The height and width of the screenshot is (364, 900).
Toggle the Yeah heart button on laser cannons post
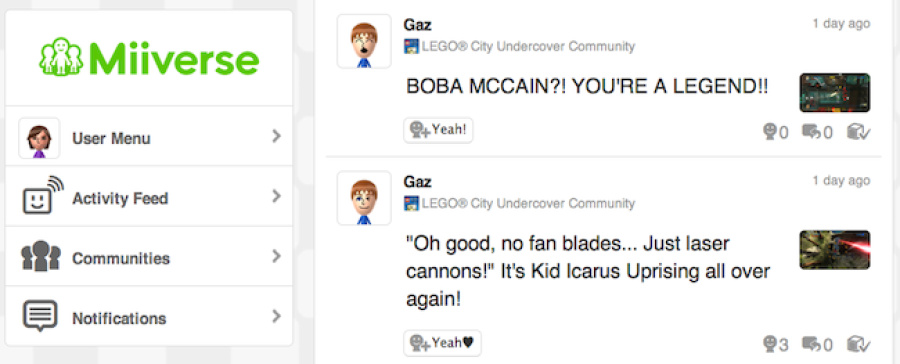[x=442, y=343]
